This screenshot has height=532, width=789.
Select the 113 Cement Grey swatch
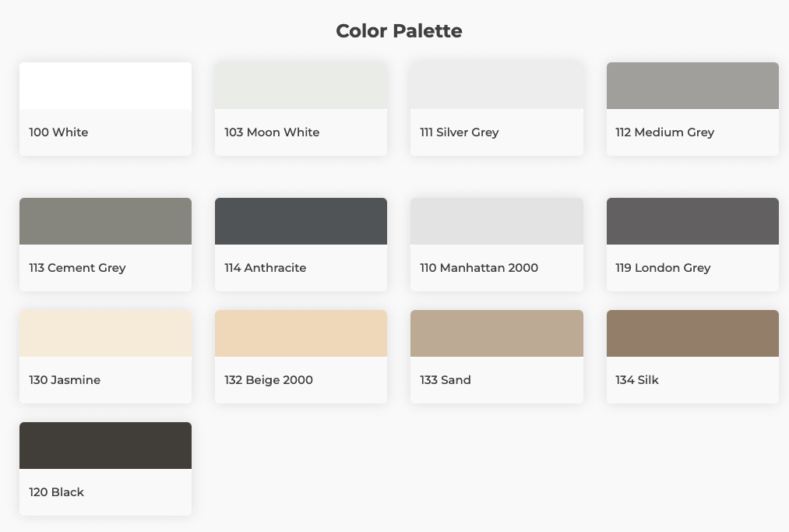pos(105,221)
